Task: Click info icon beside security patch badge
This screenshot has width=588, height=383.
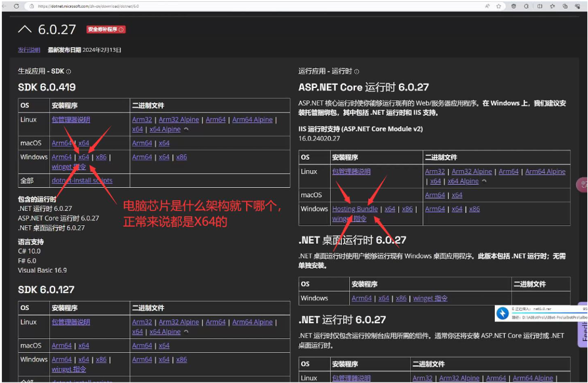Action: (121, 30)
